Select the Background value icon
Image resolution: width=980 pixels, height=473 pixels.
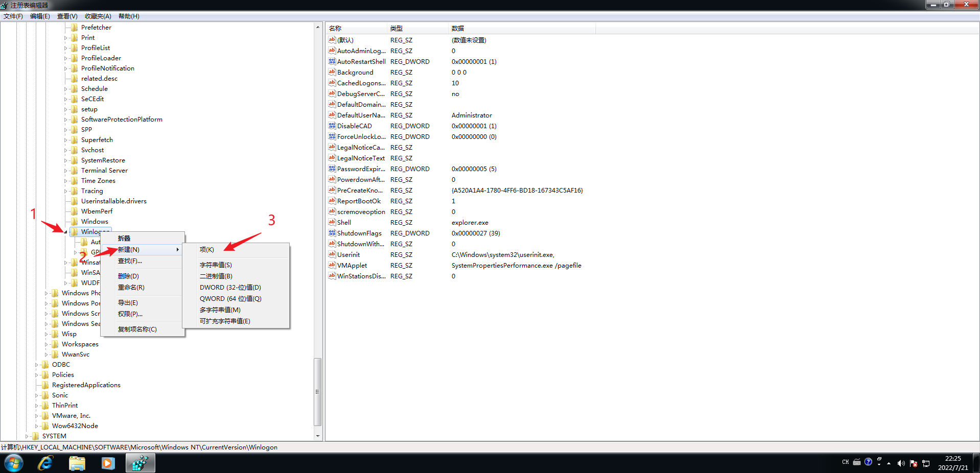tap(332, 72)
